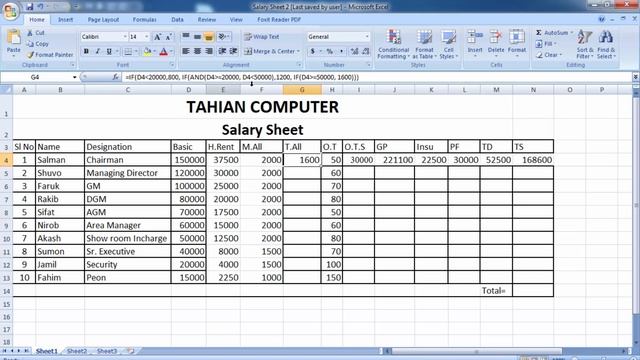Screen dimensions: 640x360
Task: Increase cell indent
Action: click(x=233, y=51)
